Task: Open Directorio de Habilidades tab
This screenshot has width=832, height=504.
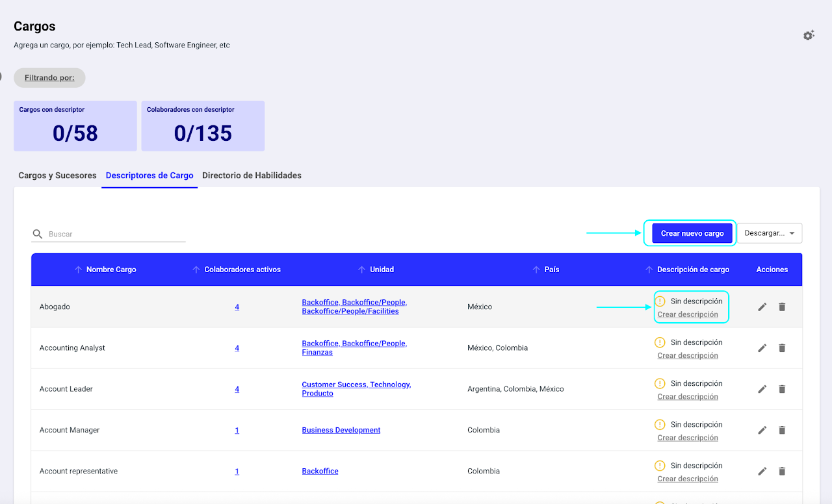Action: coord(252,175)
